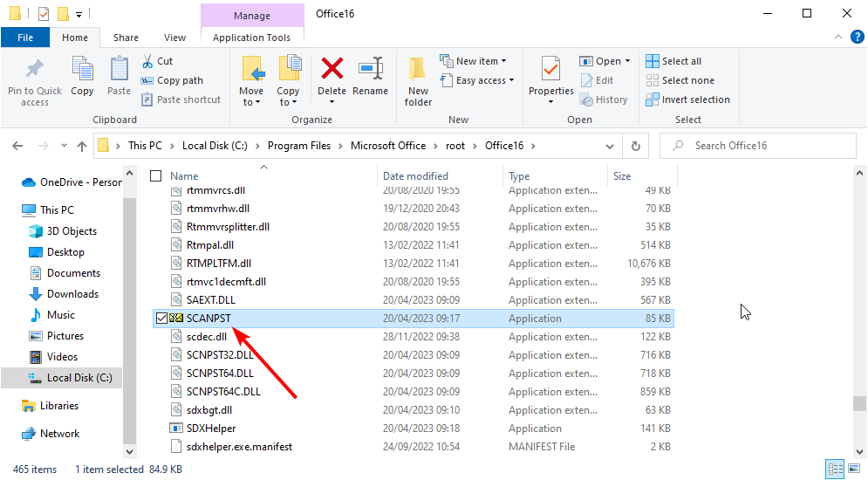Click Microsoft Office in the address path
This screenshot has width=868, height=480.
point(388,146)
